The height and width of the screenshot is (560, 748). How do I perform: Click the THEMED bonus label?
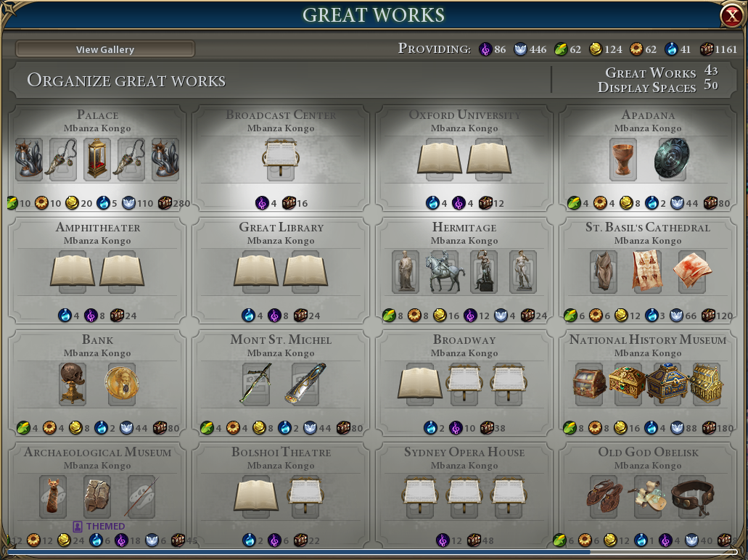[99, 526]
